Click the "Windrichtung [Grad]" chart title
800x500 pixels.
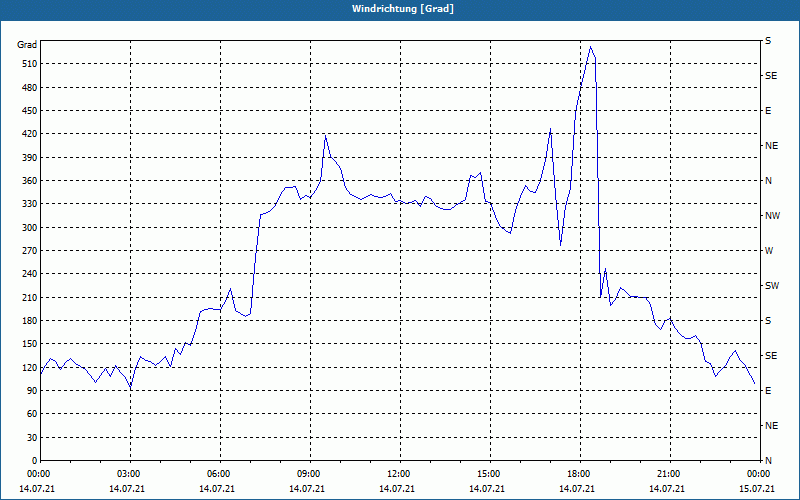click(400, 8)
